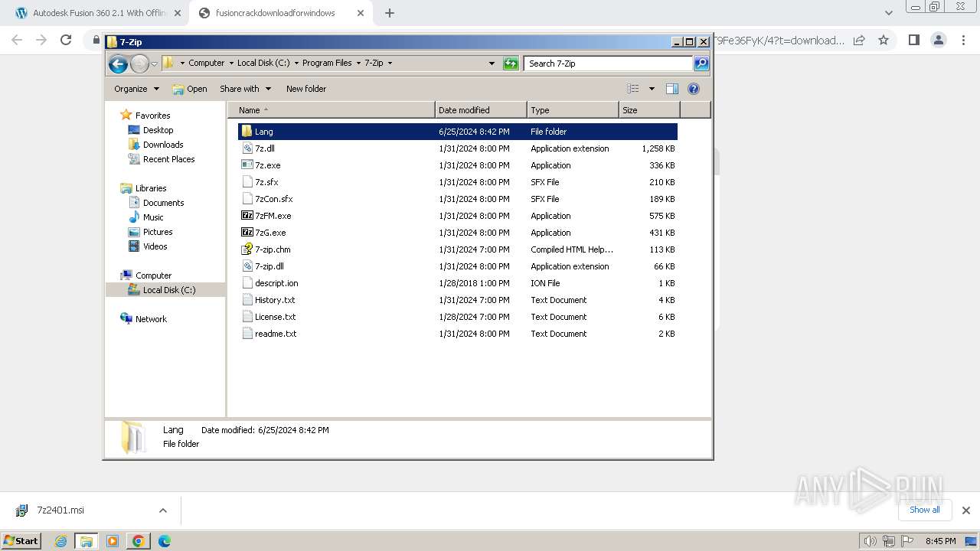Open the Videos library
The image size is (980, 551).
click(x=155, y=246)
